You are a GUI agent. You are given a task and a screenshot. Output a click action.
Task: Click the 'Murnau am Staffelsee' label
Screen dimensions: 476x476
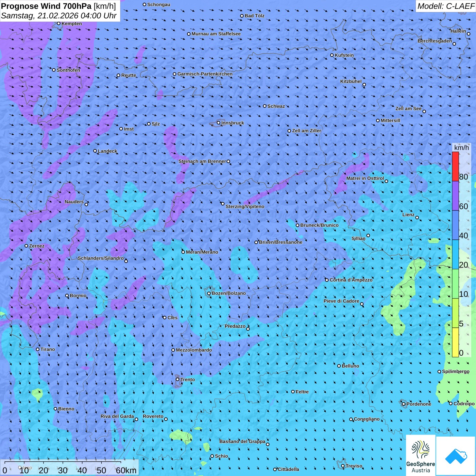[216, 34]
